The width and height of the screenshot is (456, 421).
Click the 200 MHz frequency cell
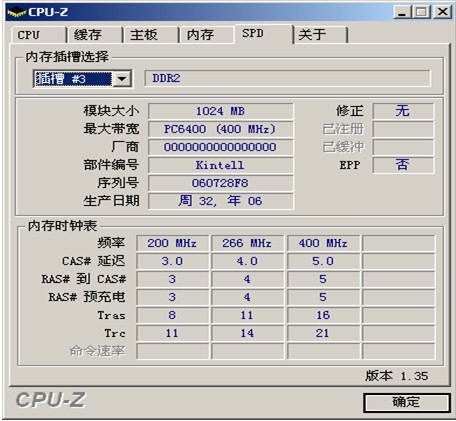[x=172, y=243]
